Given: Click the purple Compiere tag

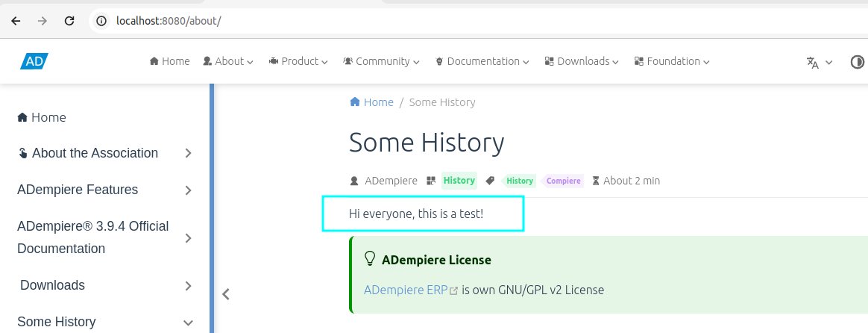Looking at the screenshot, I should pos(562,181).
